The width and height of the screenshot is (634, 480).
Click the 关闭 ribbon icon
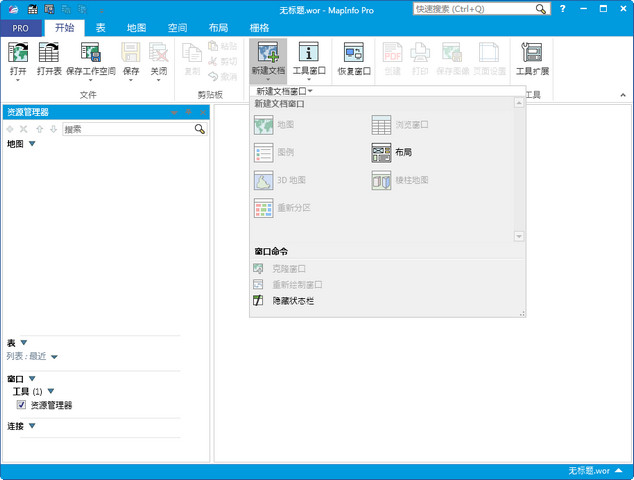click(158, 53)
